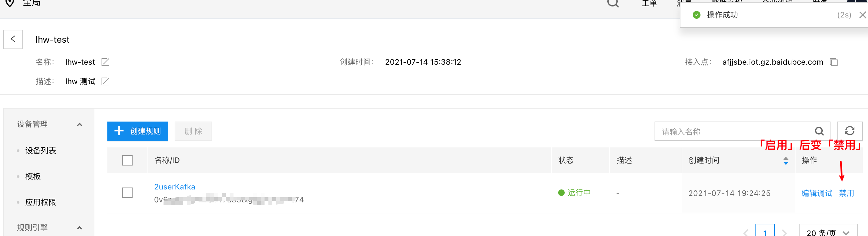Click the search magnifier in name field
The height and width of the screenshot is (236, 868).
coord(819,131)
